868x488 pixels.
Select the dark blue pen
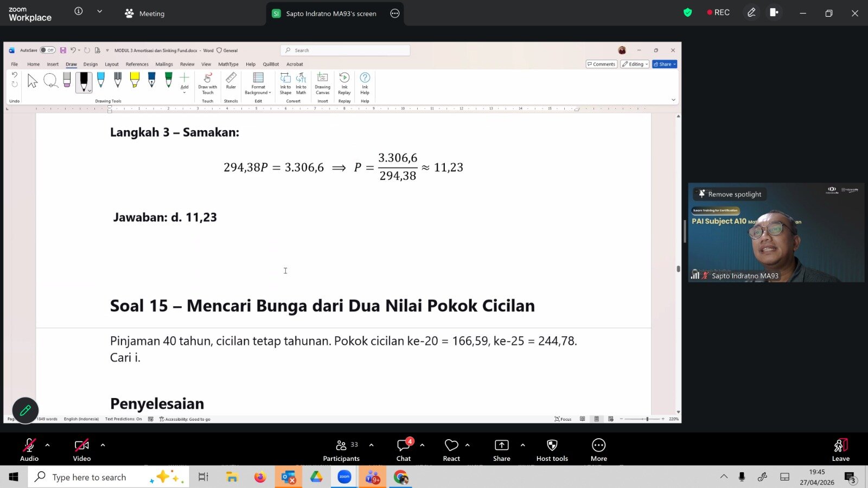tap(151, 80)
